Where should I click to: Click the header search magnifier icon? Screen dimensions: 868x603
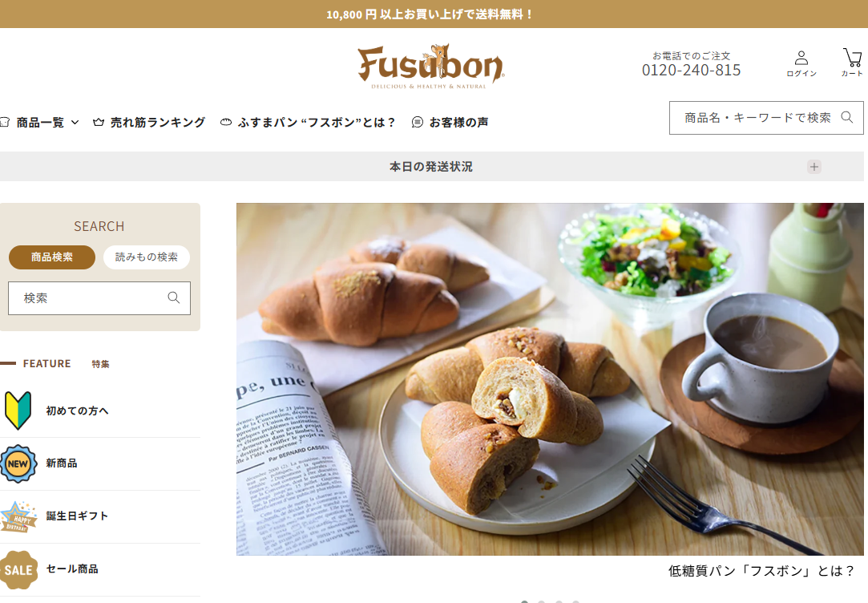point(847,117)
